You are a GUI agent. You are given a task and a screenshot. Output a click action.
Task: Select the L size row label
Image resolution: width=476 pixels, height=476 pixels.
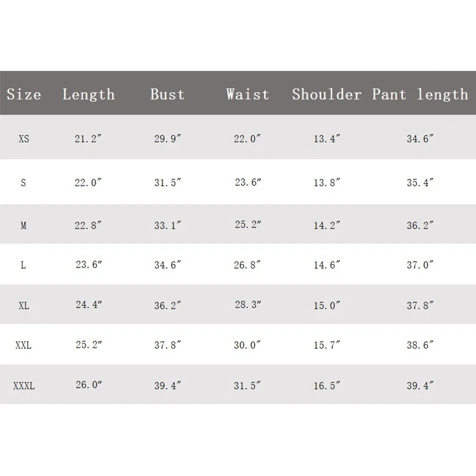pos(23,265)
